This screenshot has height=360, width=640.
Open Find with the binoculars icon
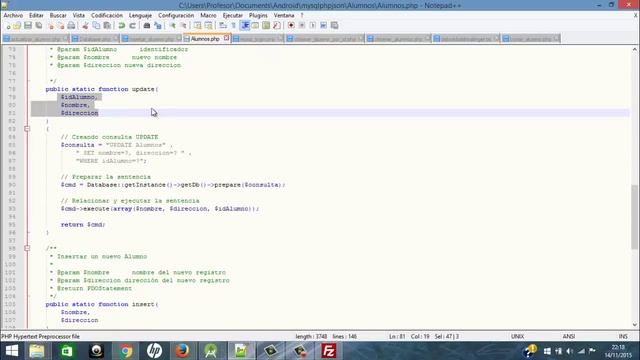point(147,26)
